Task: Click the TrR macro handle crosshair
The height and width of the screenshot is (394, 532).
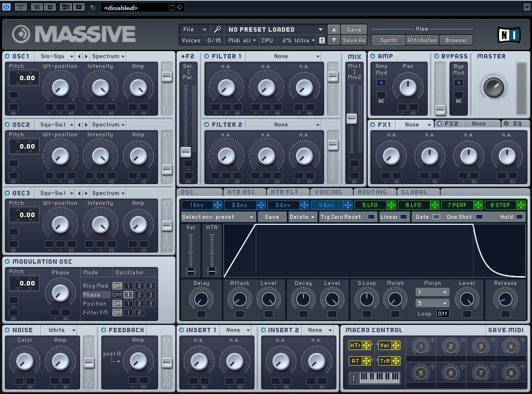Action: pos(396,361)
